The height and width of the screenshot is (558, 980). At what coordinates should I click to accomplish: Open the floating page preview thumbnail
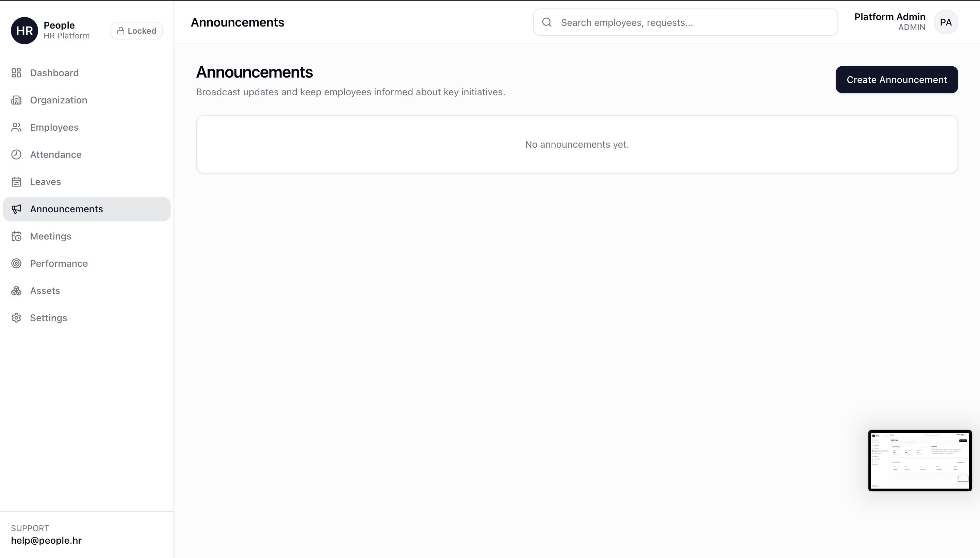919,460
